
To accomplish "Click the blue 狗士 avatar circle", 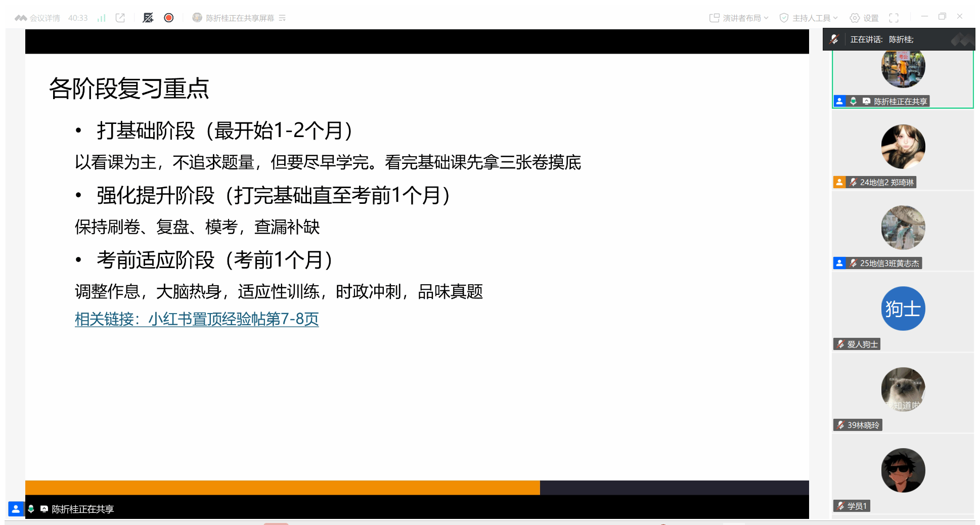I will (903, 309).
